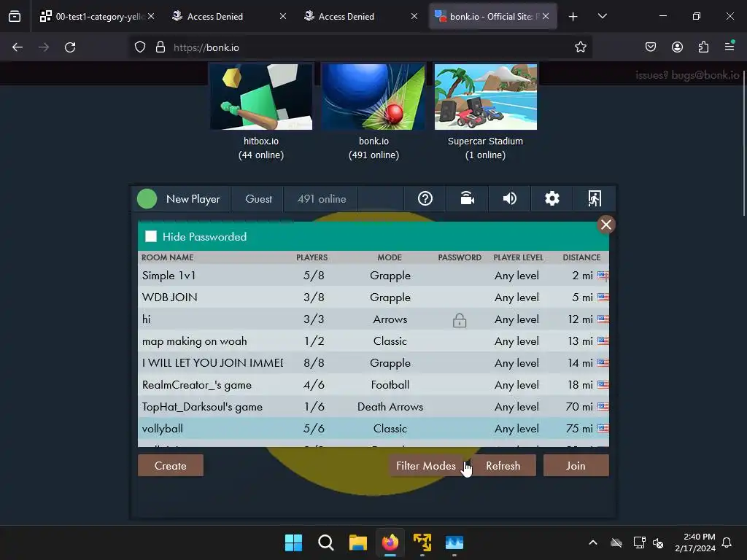Image resolution: width=747 pixels, height=560 pixels.
Task: Click the exit door icon
Action: pyautogui.click(x=594, y=198)
